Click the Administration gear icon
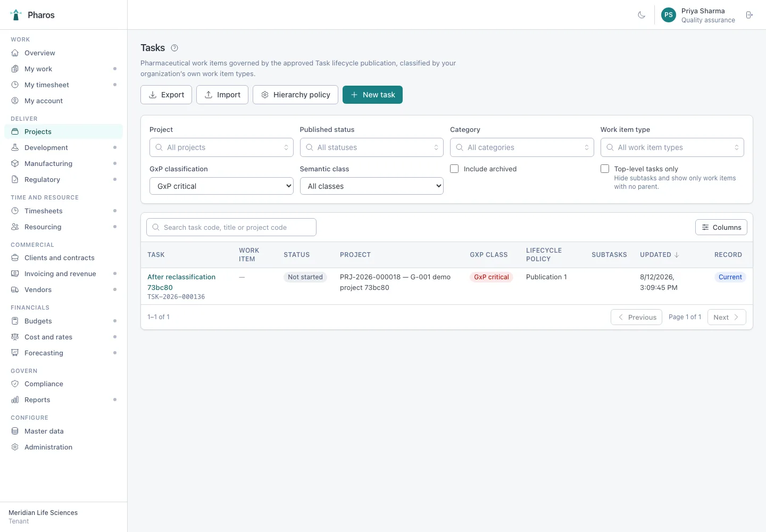This screenshot has height=532, width=766. pyautogui.click(x=15, y=447)
